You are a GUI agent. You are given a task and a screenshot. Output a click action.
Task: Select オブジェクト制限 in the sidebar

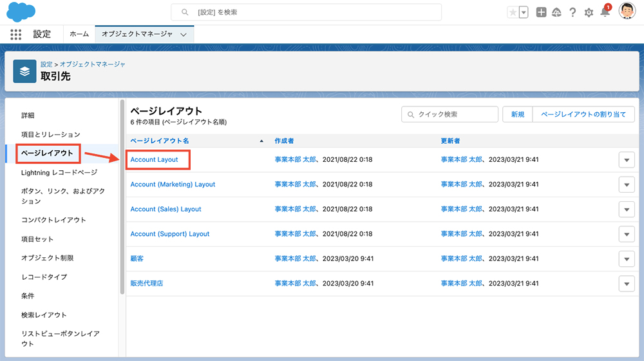tap(48, 258)
